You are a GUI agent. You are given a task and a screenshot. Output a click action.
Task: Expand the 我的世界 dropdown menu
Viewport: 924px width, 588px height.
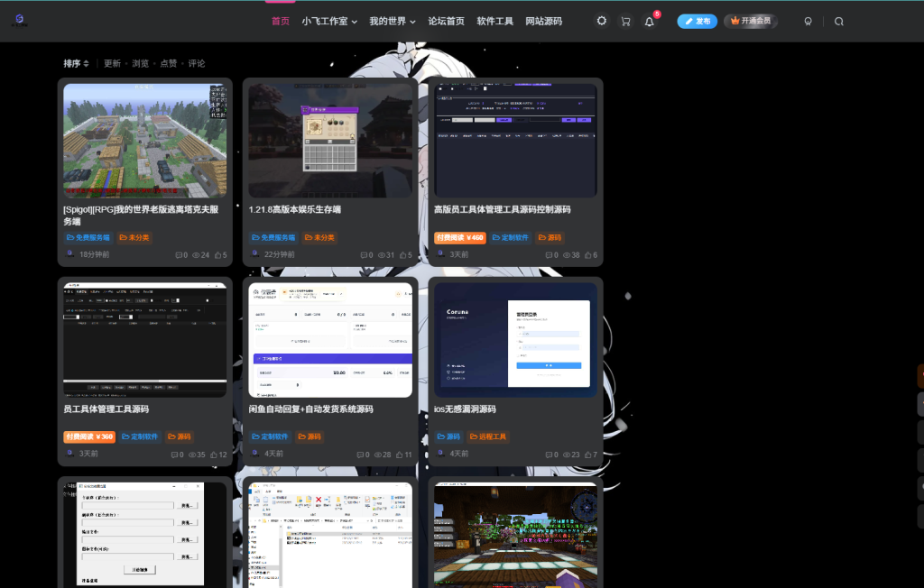393,22
